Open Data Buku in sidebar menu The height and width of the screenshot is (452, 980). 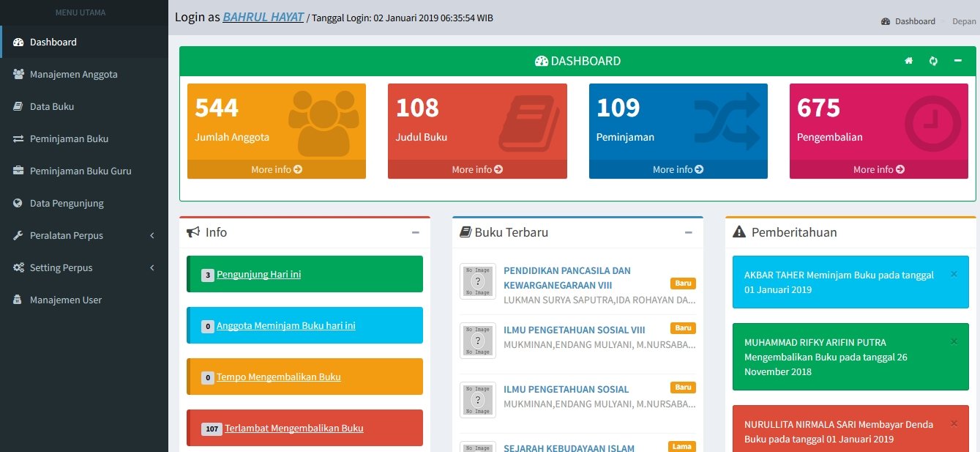click(51, 106)
